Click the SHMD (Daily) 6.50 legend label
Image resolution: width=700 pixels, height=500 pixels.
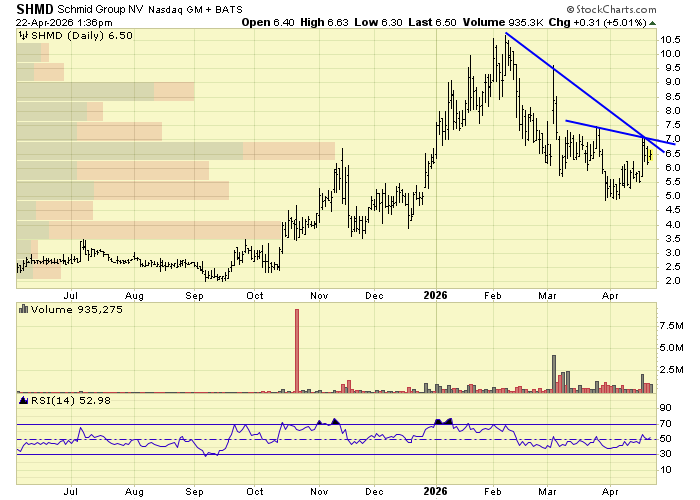pyautogui.click(x=82, y=36)
